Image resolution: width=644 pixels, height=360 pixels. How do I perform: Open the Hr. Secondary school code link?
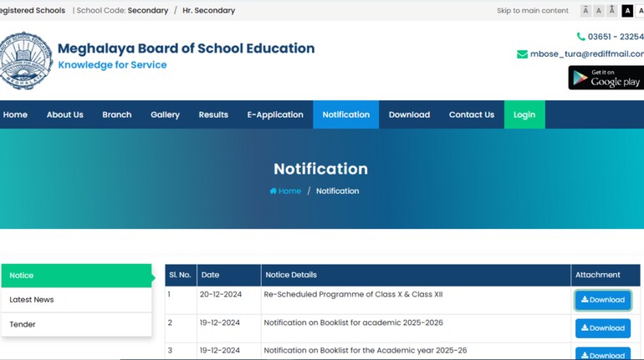(209, 11)
